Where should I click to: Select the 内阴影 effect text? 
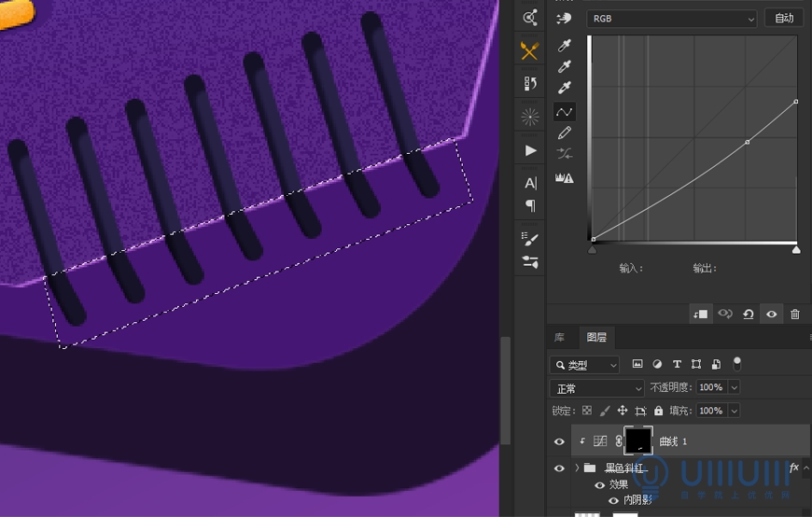click(x=637, y=500)
